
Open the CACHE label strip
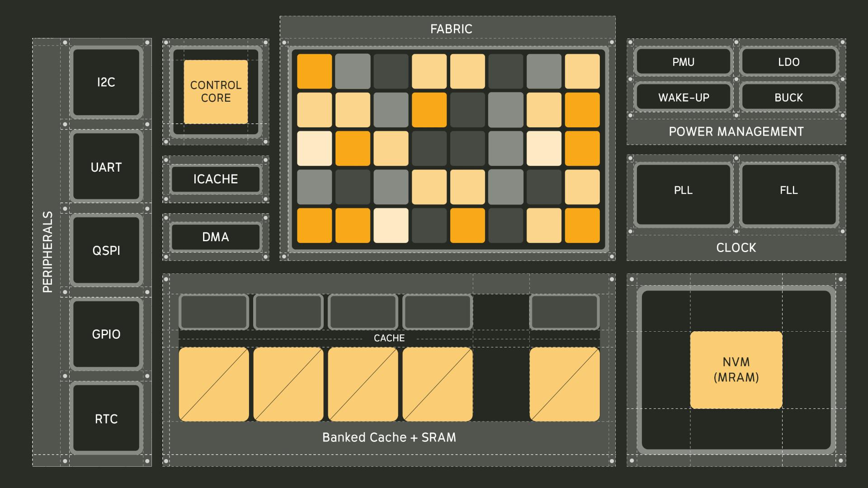coord(389,338)
